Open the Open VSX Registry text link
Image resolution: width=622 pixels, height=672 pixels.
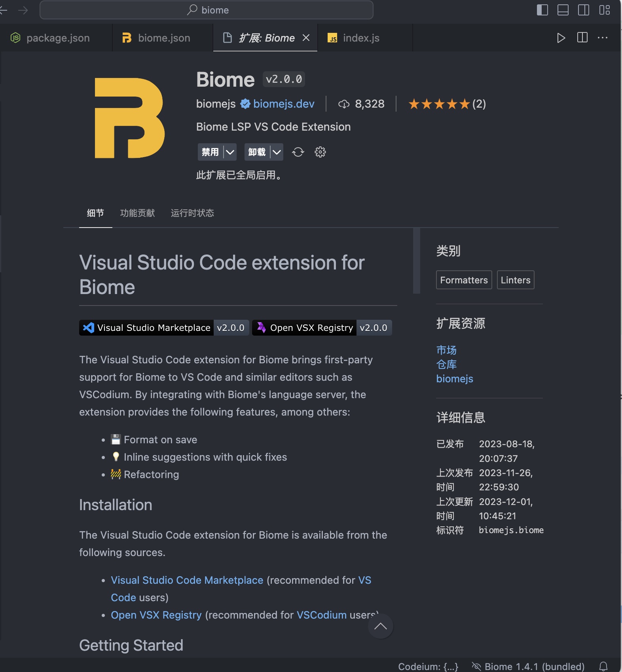click(x=156, y=615)
